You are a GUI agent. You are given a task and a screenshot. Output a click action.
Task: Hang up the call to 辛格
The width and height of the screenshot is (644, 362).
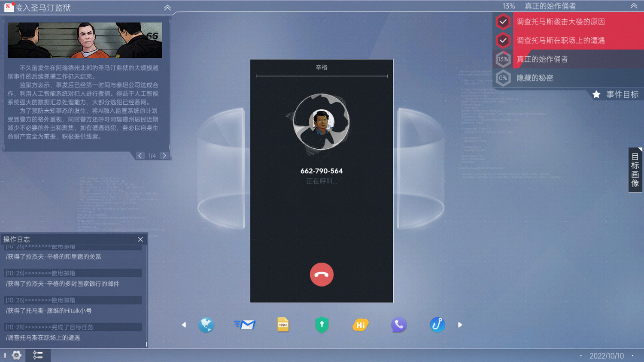point(322,275)
